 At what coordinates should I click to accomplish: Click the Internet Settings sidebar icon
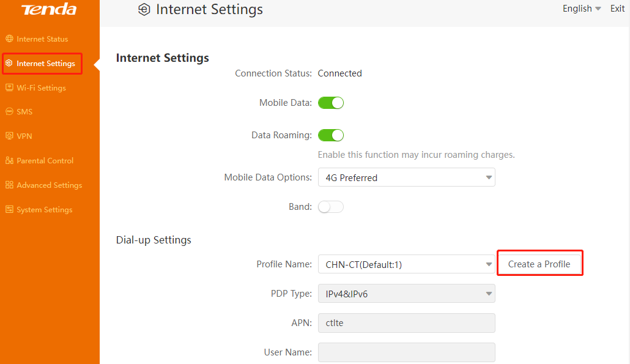[x=9, y=64]
